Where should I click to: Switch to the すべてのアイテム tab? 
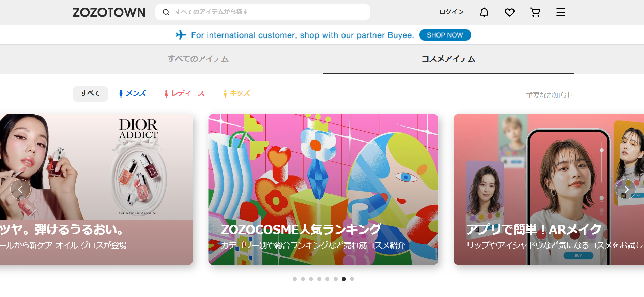[198, 59]
